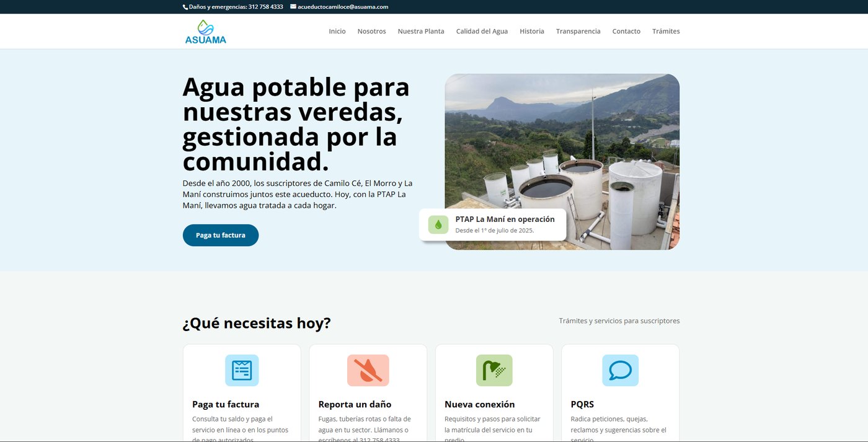This screenshot has height=442, width=868.
Task: Click the description under PQRS
Action: [619, 428]
